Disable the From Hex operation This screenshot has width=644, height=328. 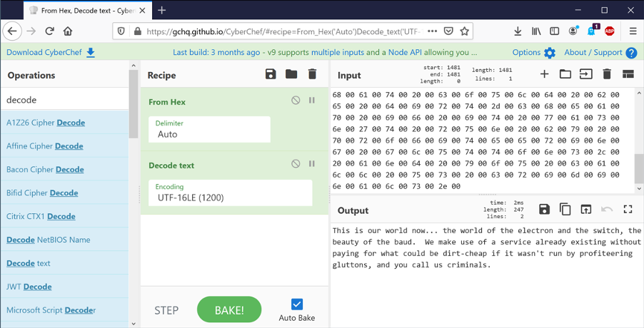[x=296, y=101]
